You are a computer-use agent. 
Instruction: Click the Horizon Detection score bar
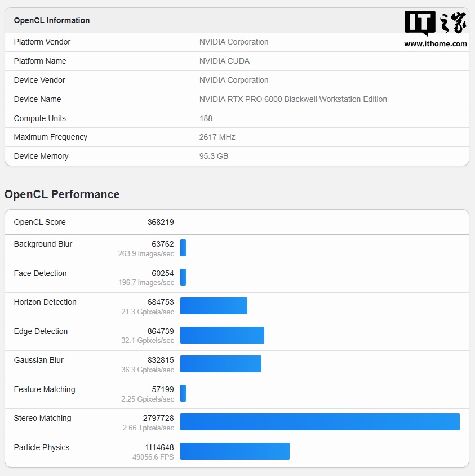tap(214, 306)
